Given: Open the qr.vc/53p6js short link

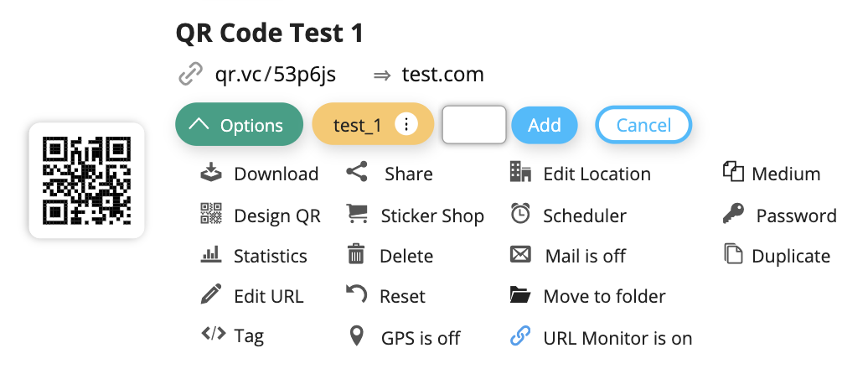Looking at the screenshot, I should (276, 75).
